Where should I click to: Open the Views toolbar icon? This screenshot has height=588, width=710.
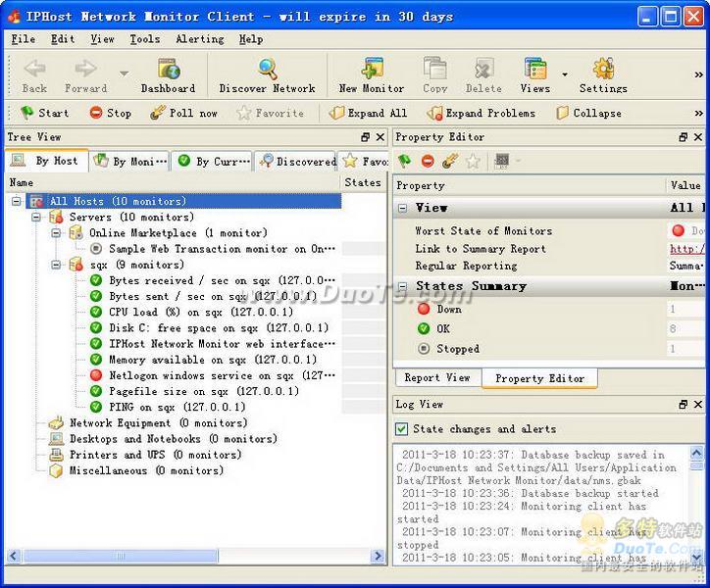(x=534, y=75)
